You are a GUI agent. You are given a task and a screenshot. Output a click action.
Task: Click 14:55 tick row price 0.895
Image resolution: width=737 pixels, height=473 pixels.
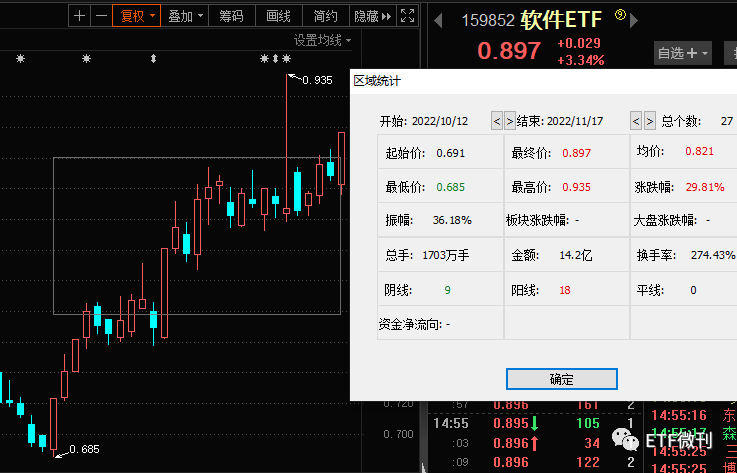click(x=511, y=423)
